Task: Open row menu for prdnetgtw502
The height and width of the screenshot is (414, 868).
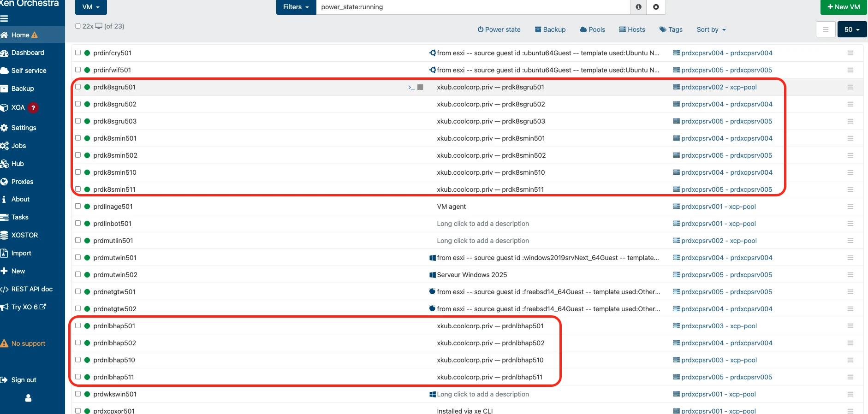Action: point(850,309)
